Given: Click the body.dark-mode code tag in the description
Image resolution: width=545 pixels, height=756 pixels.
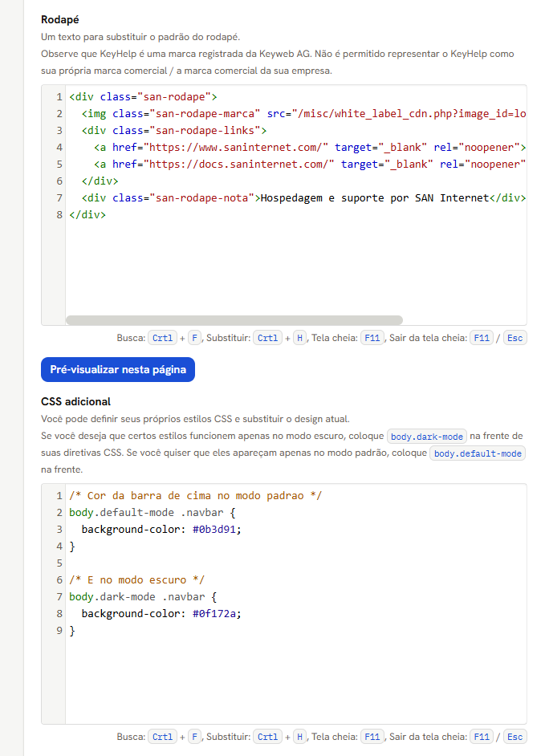Looking at the screenshot, I should point(427,437).
